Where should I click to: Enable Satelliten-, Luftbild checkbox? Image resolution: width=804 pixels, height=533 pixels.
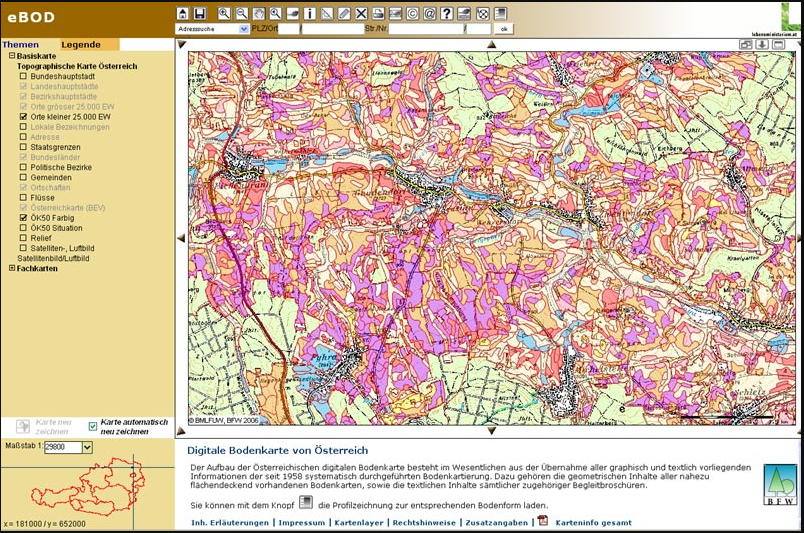23,248
